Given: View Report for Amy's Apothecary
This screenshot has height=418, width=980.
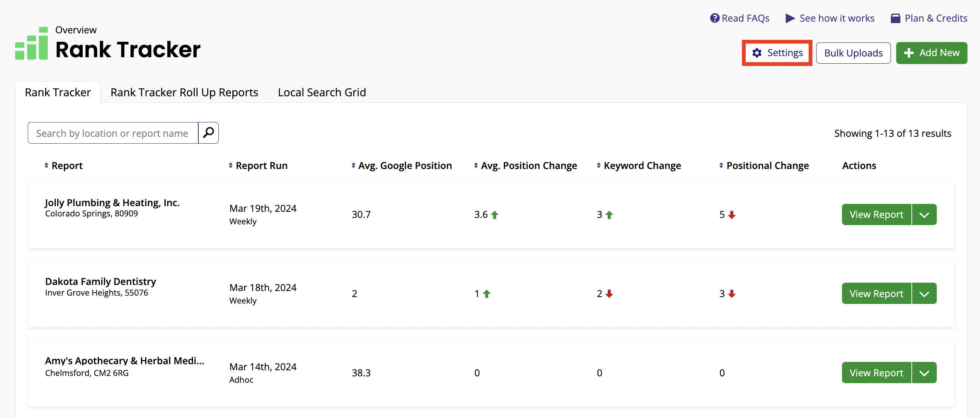Looking at the screenshot, I should pos(877,373).
